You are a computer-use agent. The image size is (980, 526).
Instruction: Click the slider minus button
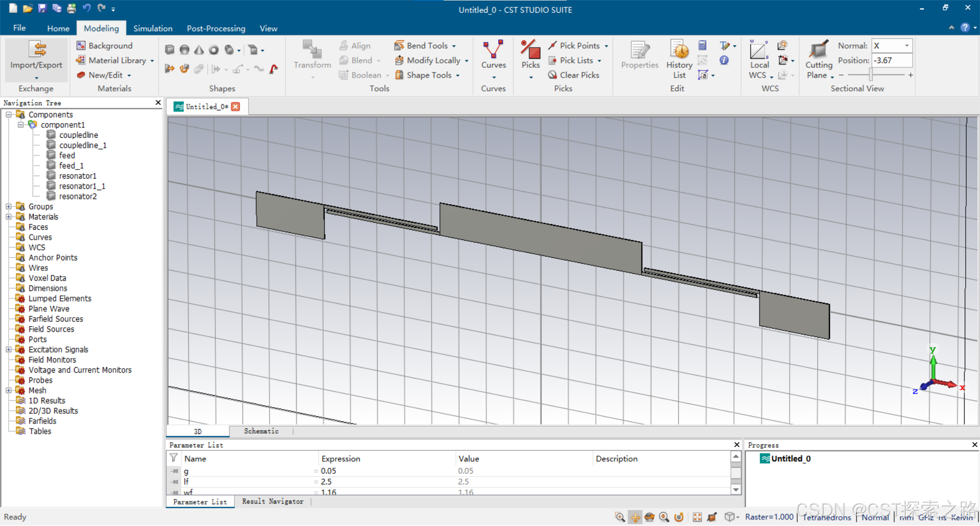point(841,75)
